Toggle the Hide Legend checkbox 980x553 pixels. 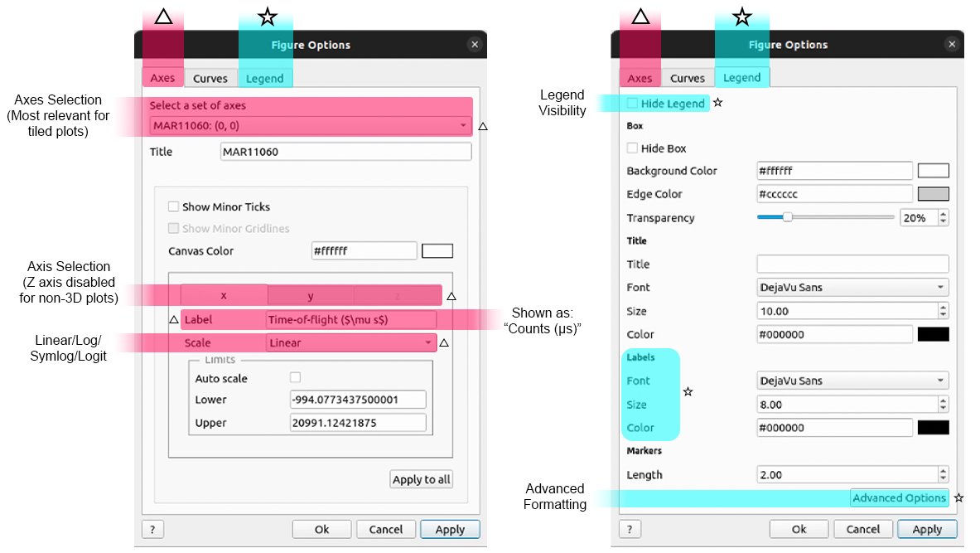[633, 104]
